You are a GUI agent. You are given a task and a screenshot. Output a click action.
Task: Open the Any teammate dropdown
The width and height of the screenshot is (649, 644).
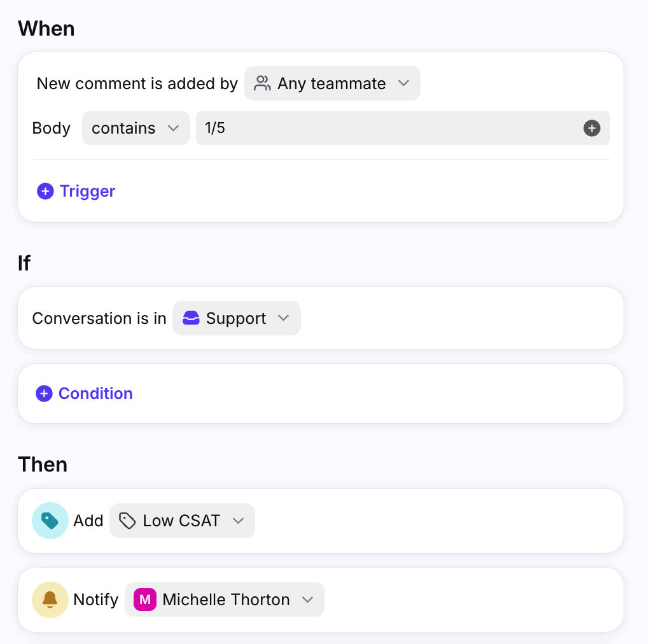click(x=332, y=83)
